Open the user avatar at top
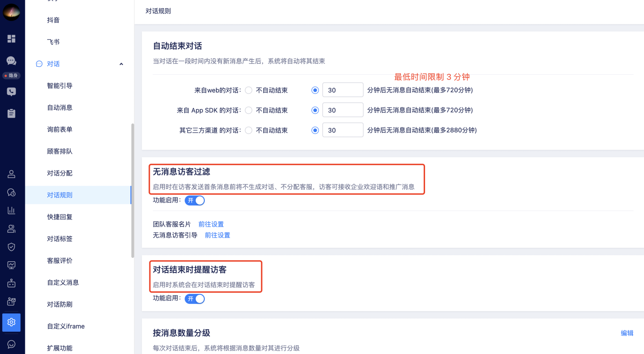The image size is (644, 354). [12, 12]
